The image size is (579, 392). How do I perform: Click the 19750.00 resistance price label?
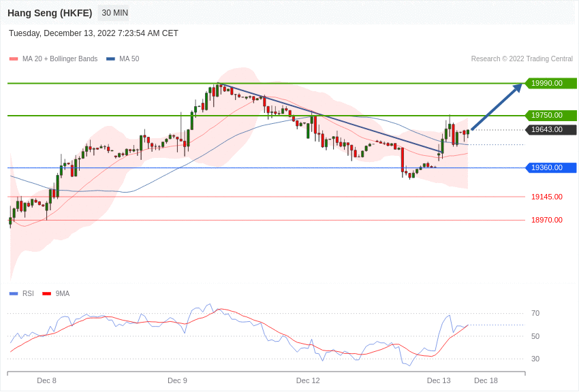pos(551,116)
